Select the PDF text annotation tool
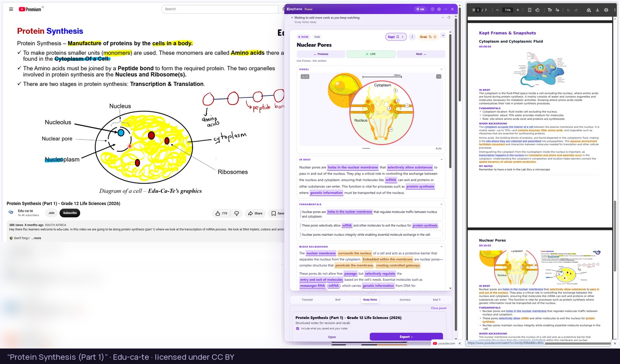Image resolution: width=620 pixels, height=364 pixels. pos(549,10)
